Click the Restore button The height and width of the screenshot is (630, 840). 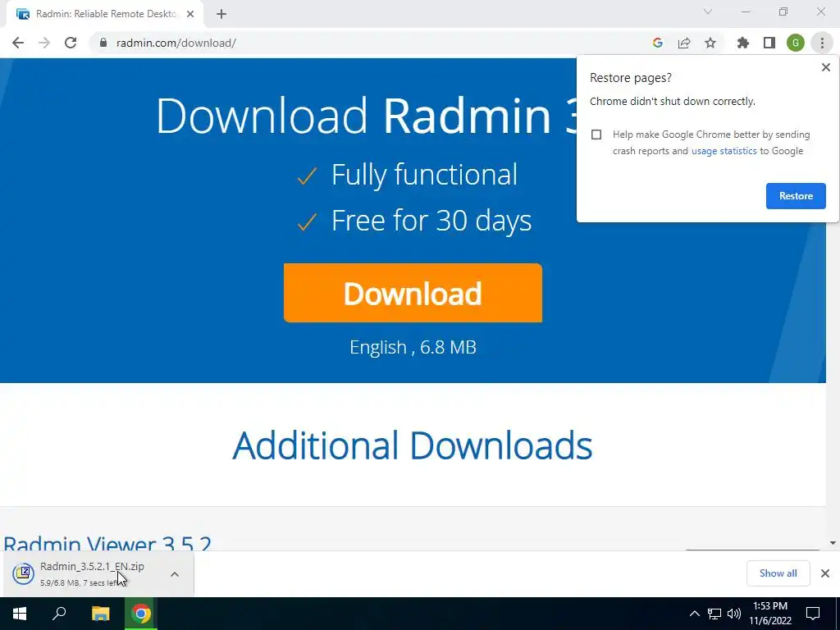pyautogui.click(x=796, y=196)
